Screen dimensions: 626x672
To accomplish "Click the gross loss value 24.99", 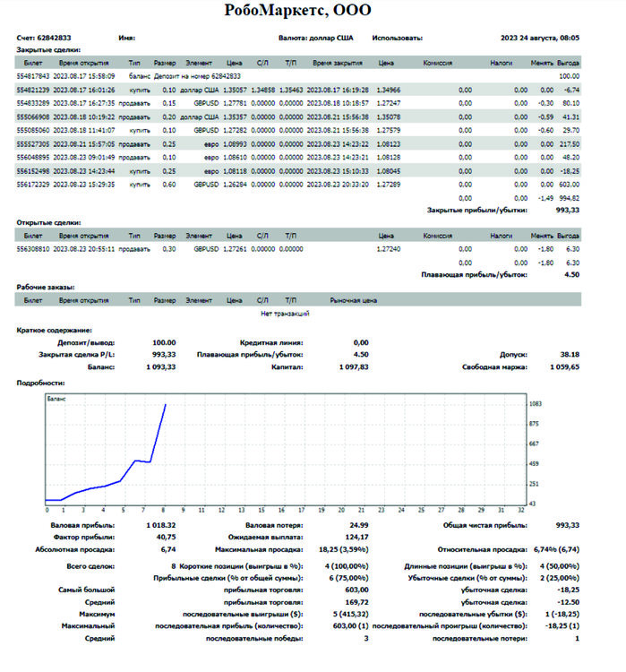I will (359, 525).
